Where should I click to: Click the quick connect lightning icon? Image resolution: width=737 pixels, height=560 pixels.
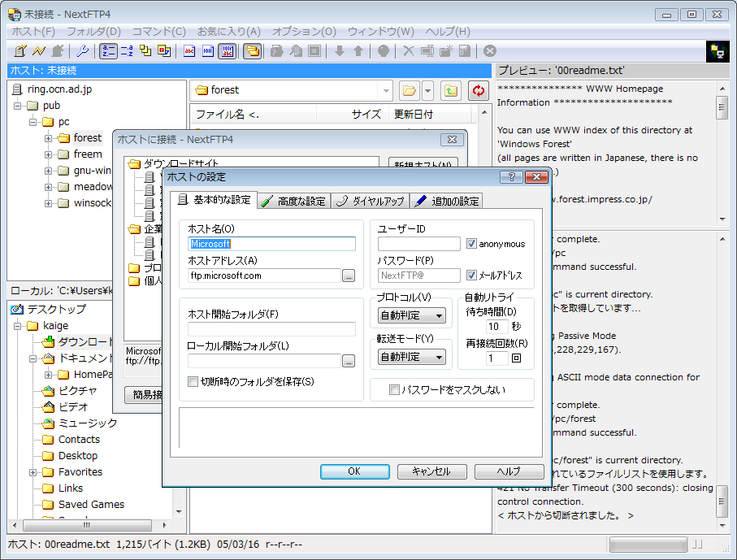(x=38, y=50)
